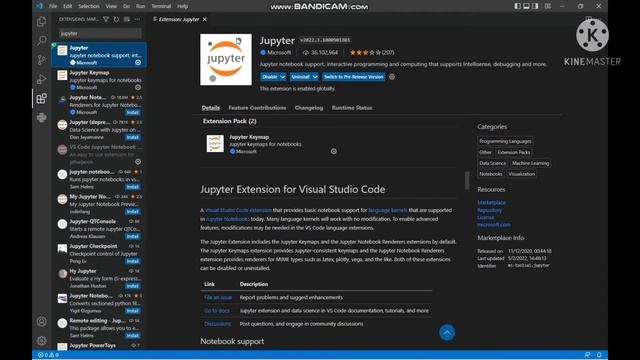Select the Jupyter PowerToys list row
The width and height of the screenshot is (640, 360).
[99, 346]
